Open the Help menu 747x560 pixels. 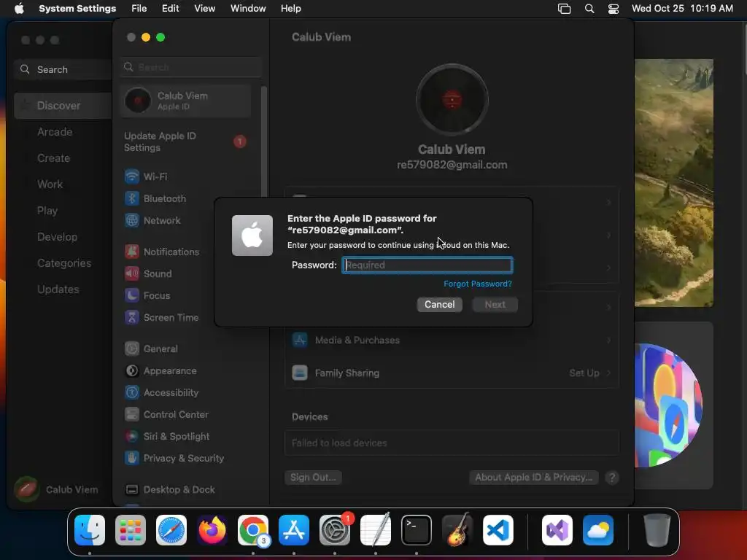[x=290, y=9]
